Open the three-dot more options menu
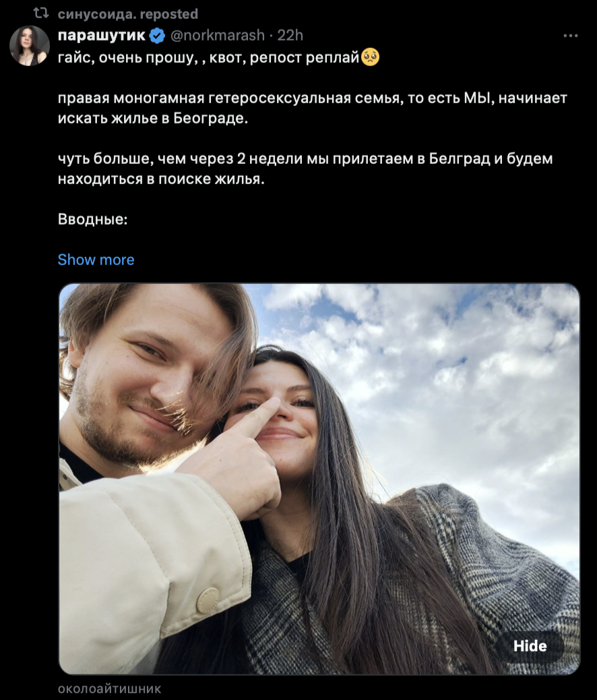The image size is (597, 700). (x=571, y=36)
